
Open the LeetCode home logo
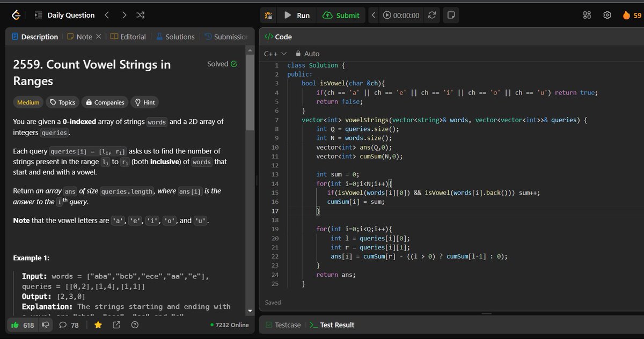(16, 15)
